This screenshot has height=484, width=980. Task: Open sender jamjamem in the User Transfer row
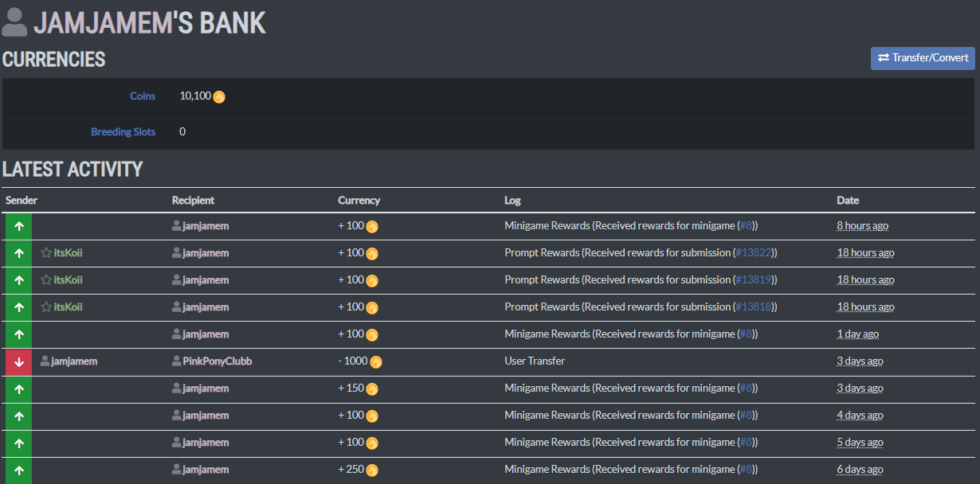[x=74, y=361]
